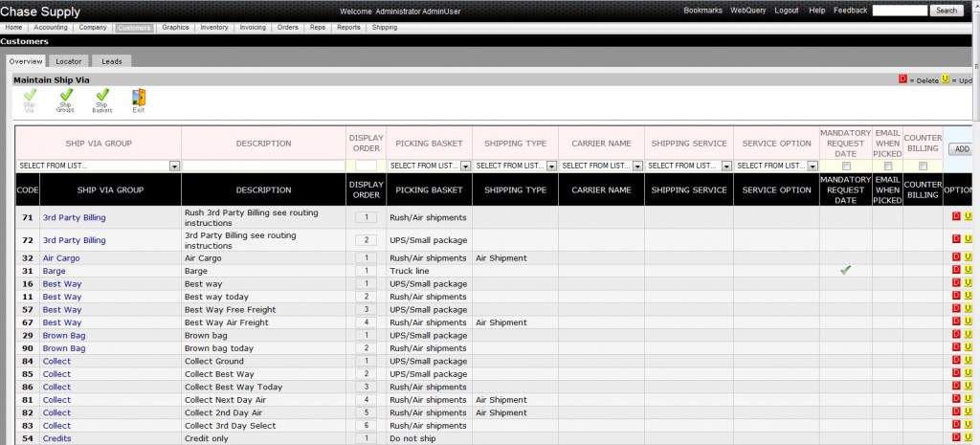Open the Ship Via Group dropdown
This screenshot has width=980, height=445.
99,167
